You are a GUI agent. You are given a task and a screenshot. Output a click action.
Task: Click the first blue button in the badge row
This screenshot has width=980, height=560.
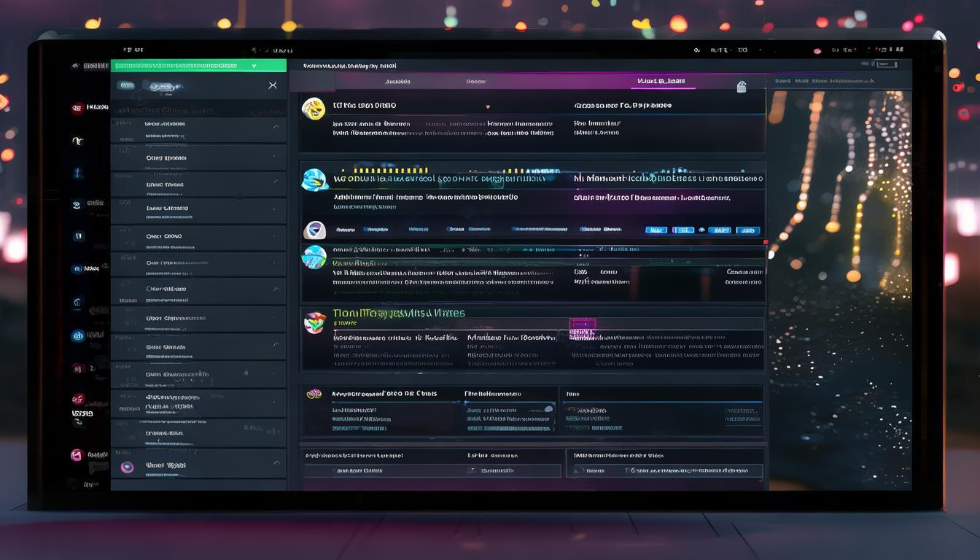tap(656, 230)
